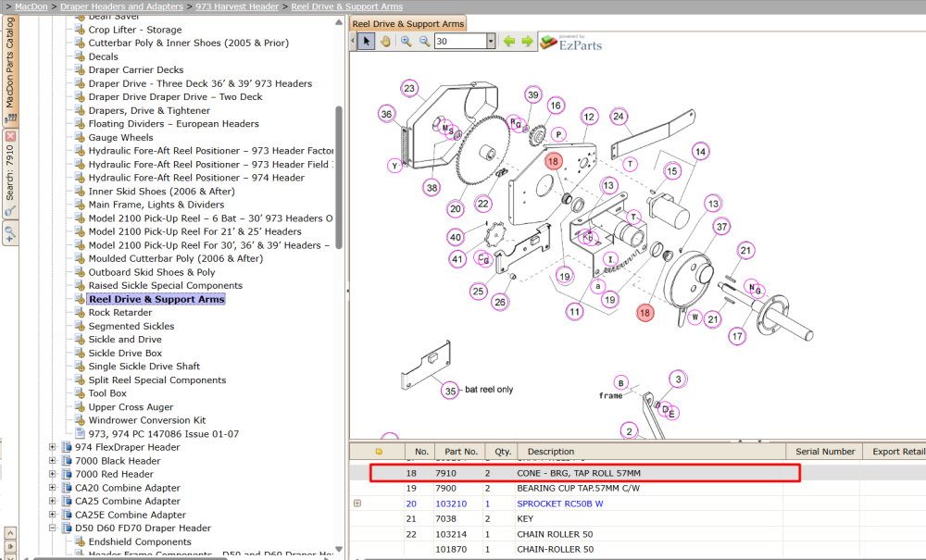The height and width of the screenshot is (560, 926).
Task: Select Sickle Drive Box in the tree
Action: point(125,353)
